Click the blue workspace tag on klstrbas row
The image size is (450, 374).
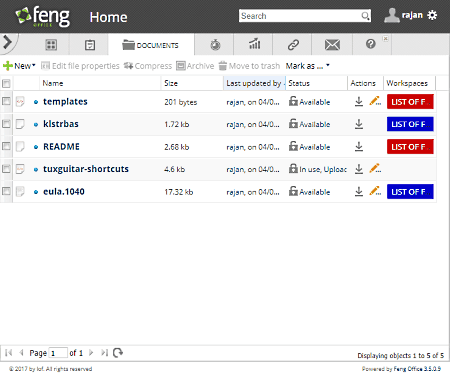click(x=410, y=124)
